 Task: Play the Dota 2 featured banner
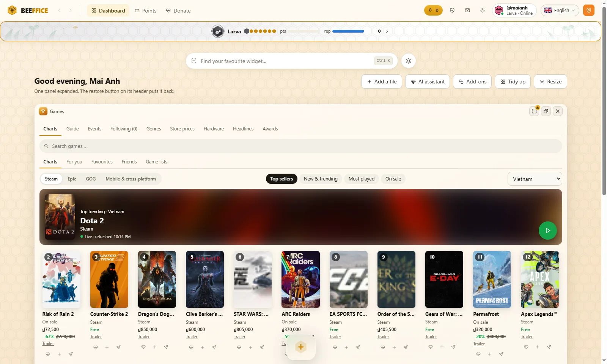(547, 231)
